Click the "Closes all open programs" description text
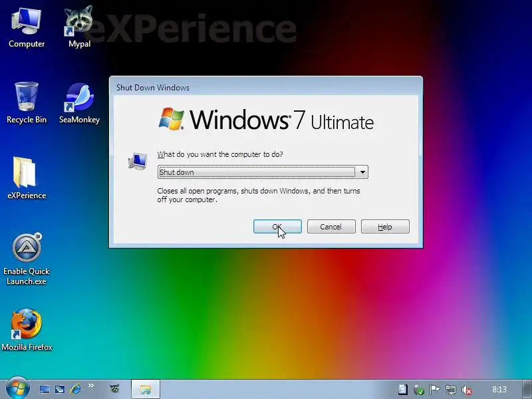The width and height of the screenshot is (532, 399). coord(258,195)
